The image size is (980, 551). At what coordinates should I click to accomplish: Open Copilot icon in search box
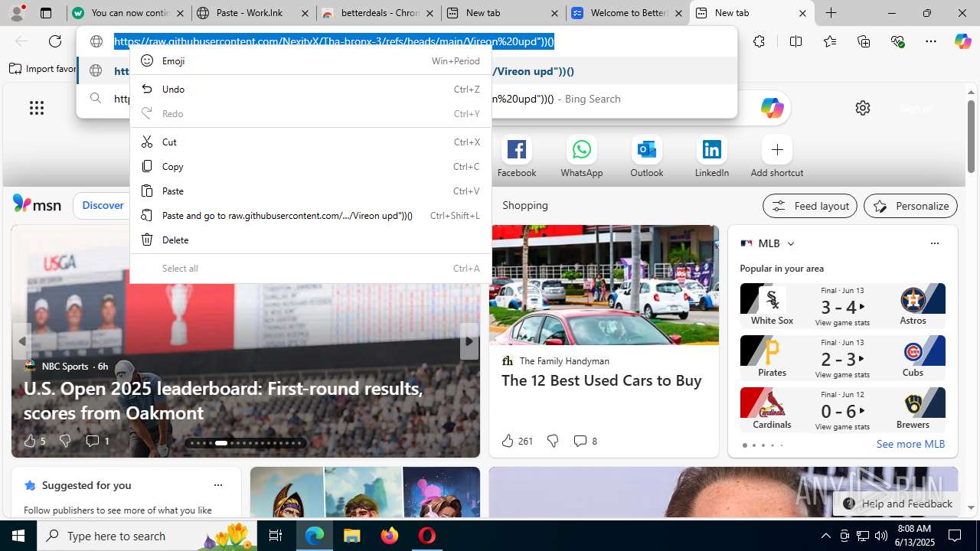point(772,108)
